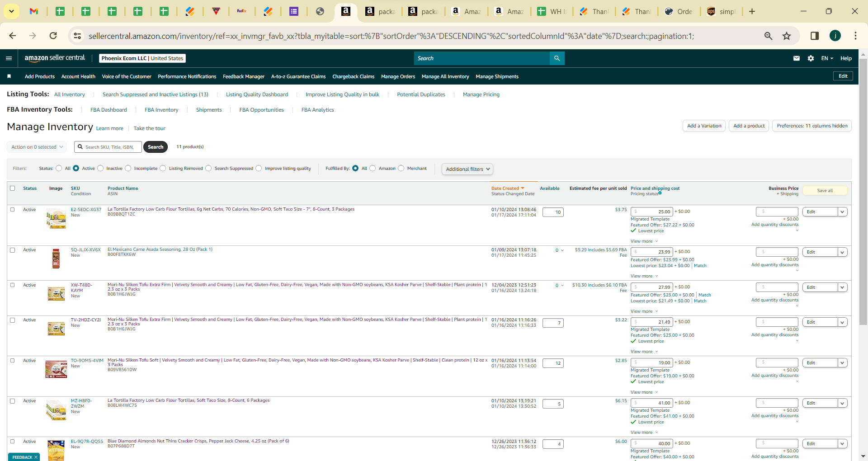
Task: Check the row checkbox for SKU SQ-JLJX-XV6X
Action: [13, 250]
